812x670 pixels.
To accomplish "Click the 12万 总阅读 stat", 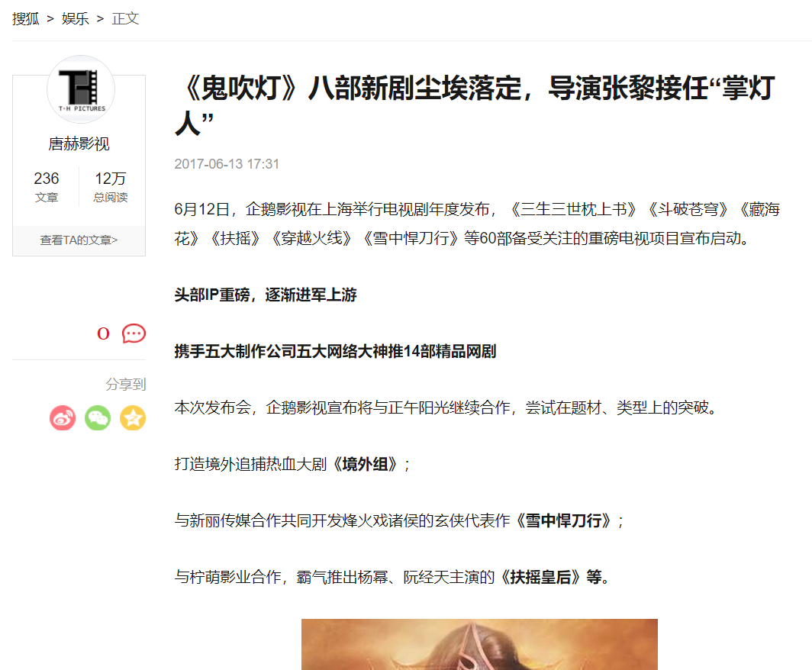I will pos(111,186).
